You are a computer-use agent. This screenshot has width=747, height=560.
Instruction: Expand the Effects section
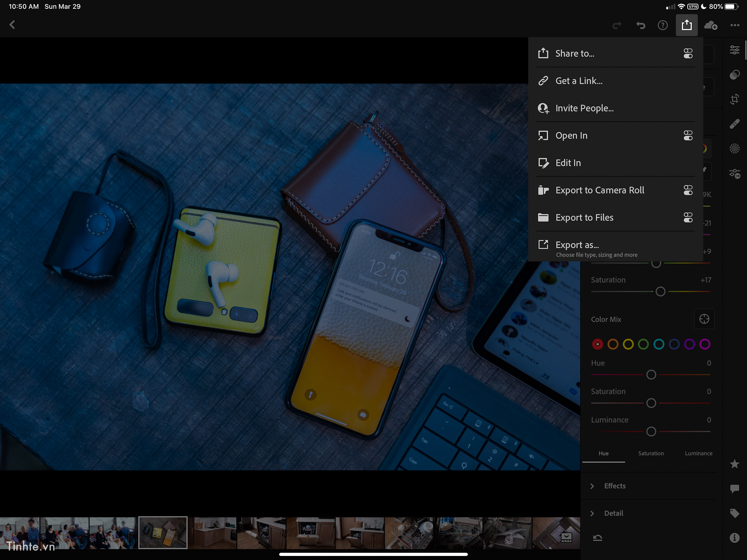(x=649, y=486)
